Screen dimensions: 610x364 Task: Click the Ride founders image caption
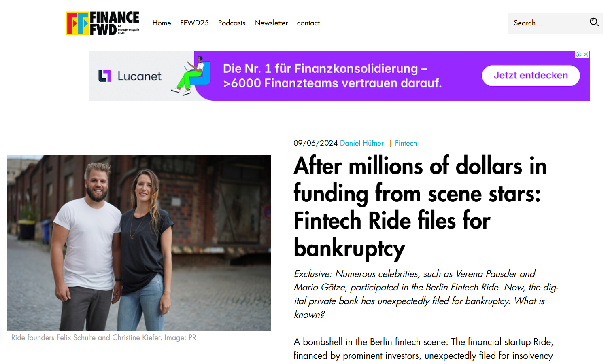(x=104, y=338)
